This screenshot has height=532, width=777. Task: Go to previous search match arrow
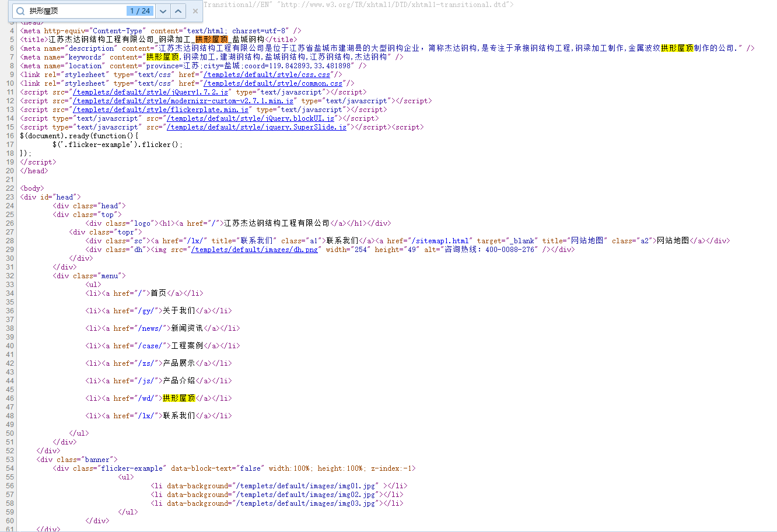click(x=178, y=11)
